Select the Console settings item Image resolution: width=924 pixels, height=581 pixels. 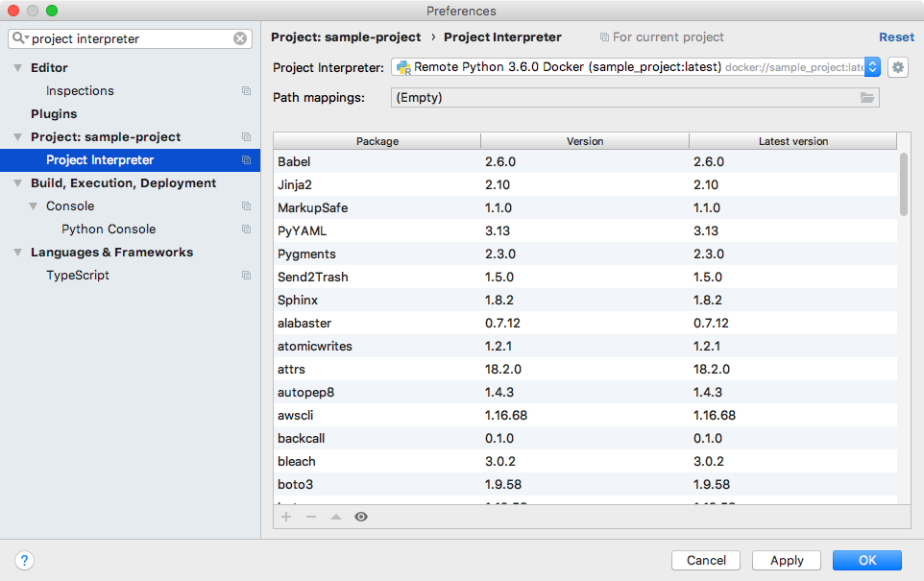(x=70, y=206)
